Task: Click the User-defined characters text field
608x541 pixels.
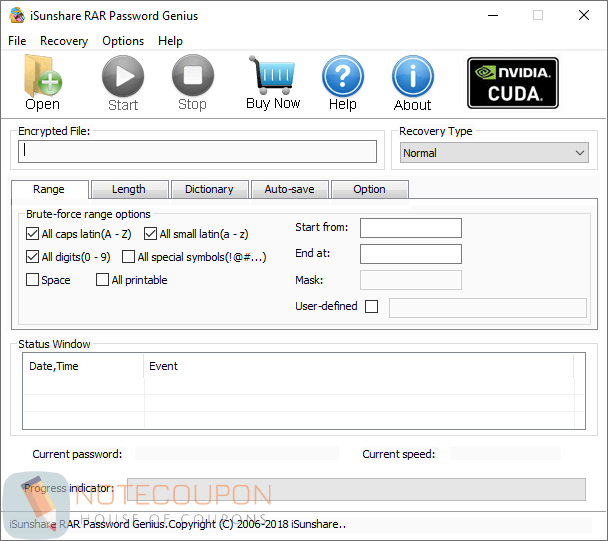Action: pyautogui.click(x=488, y=308)
